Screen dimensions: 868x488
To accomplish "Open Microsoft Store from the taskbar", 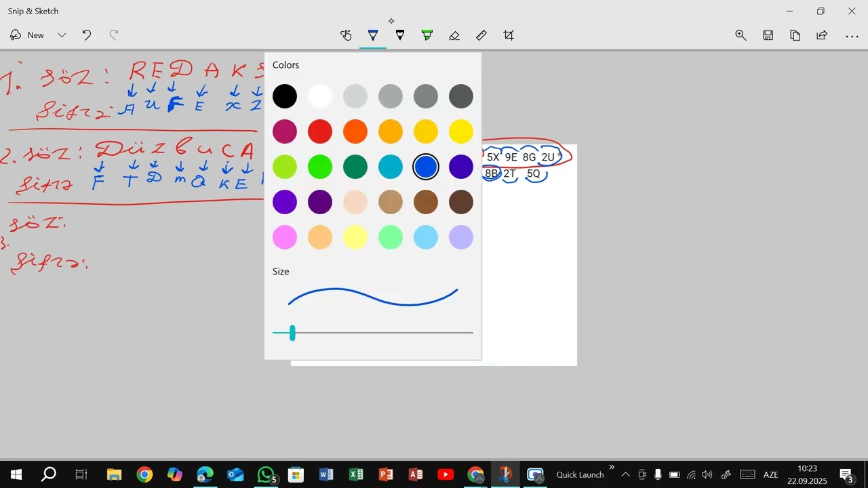I will 296,474.
